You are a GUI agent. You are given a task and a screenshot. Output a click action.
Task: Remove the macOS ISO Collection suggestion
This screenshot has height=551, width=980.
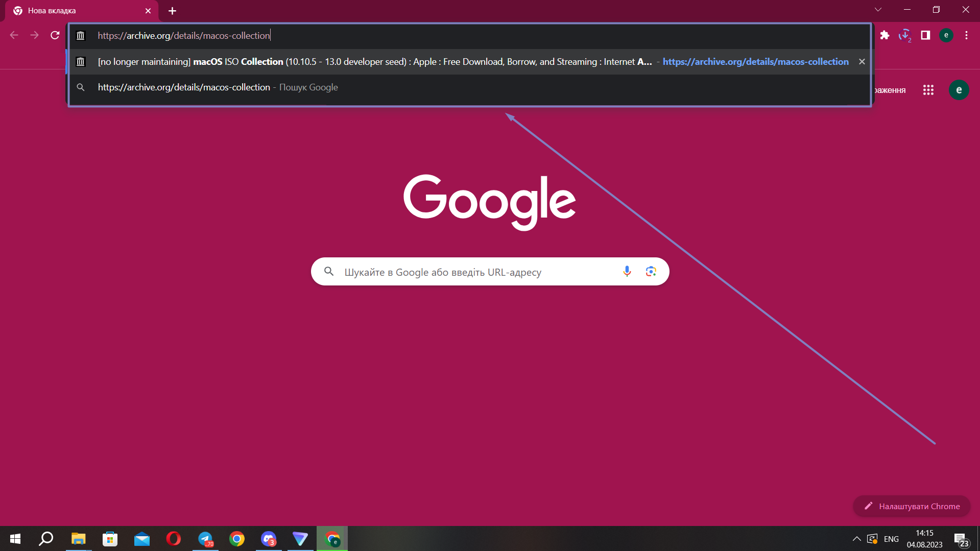point(862,62)
